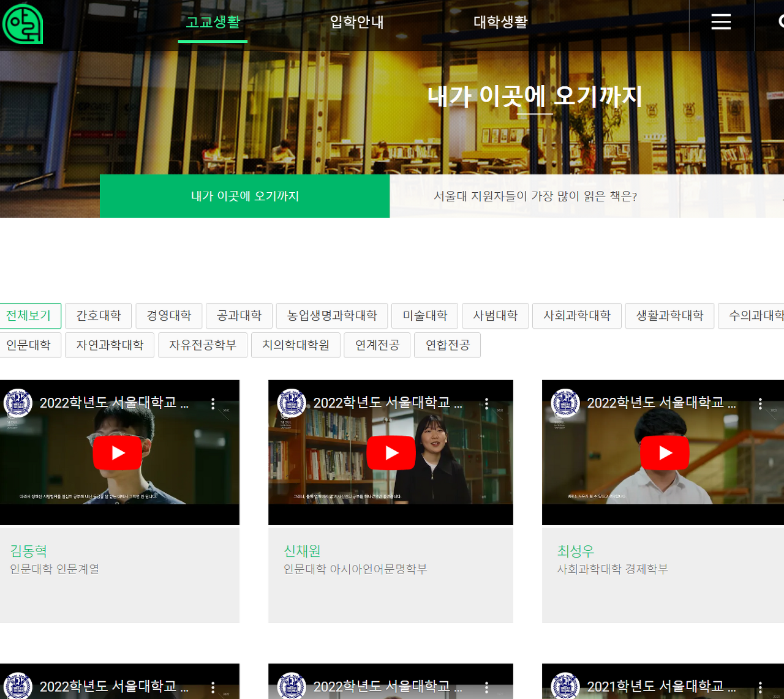Filter by 경영대학

coord(169,316)
